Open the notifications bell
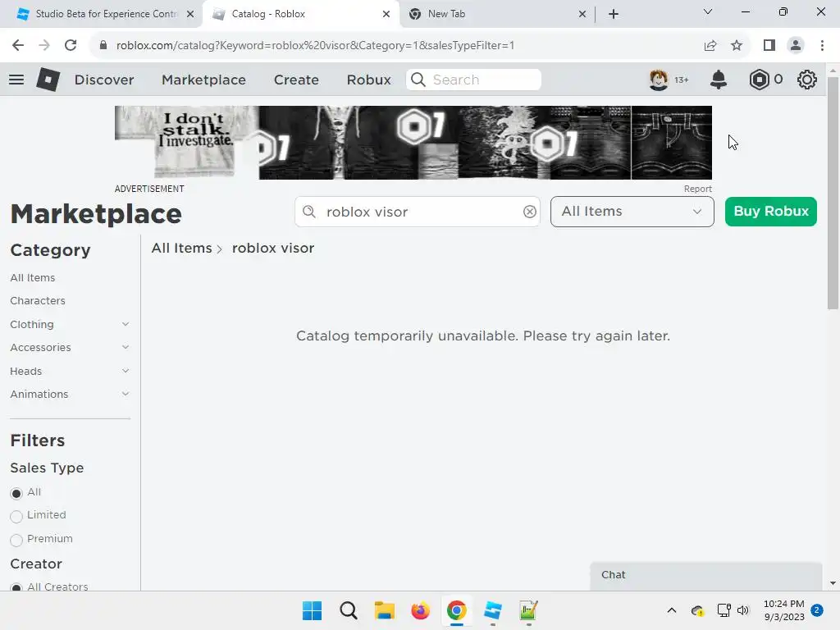840x630 pixels. coord(719,80)
